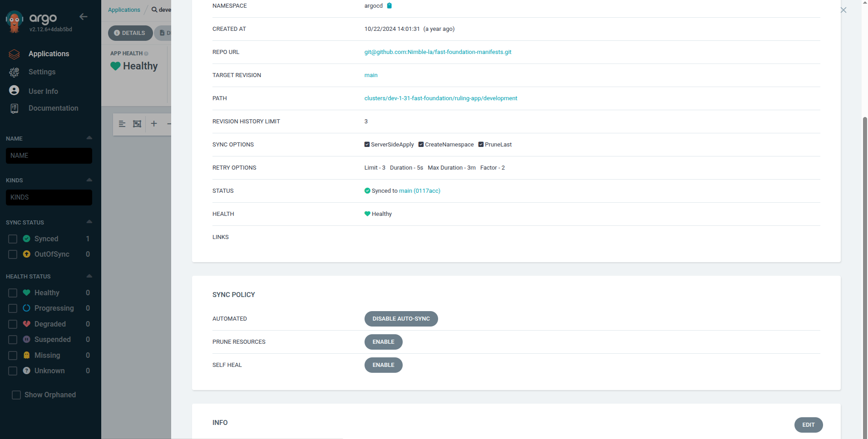Check the Show Orphaned filter
The image size is (868, 439).
pos(16,395)
